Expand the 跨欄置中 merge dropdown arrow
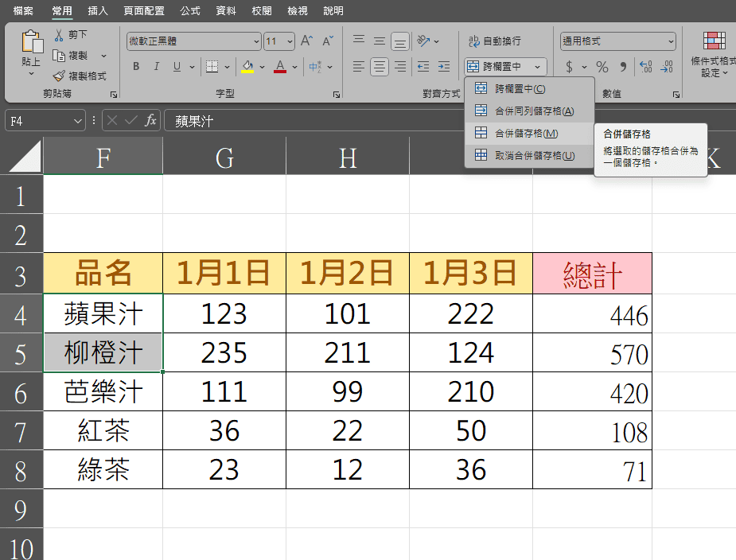The image size is (736, 560). click(537, 67)
